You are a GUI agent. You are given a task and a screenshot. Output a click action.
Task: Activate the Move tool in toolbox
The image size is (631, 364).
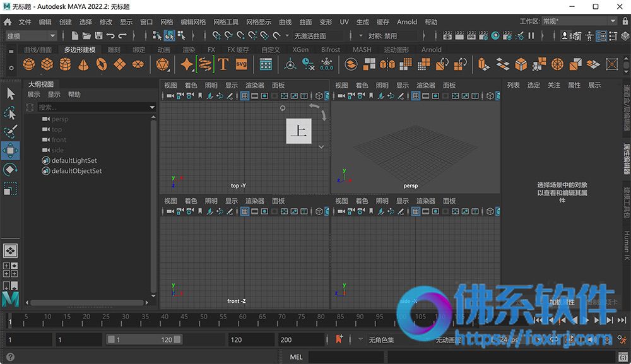11,150
